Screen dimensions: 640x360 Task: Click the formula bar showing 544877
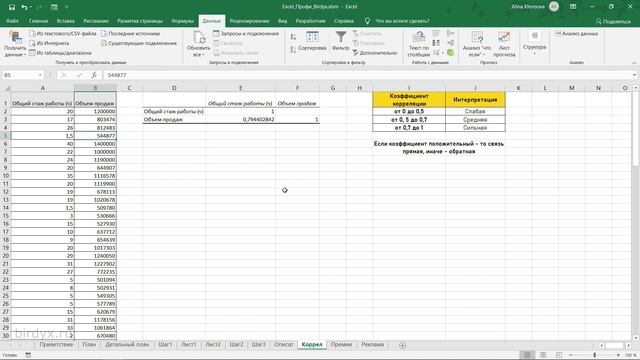[367, 75]
